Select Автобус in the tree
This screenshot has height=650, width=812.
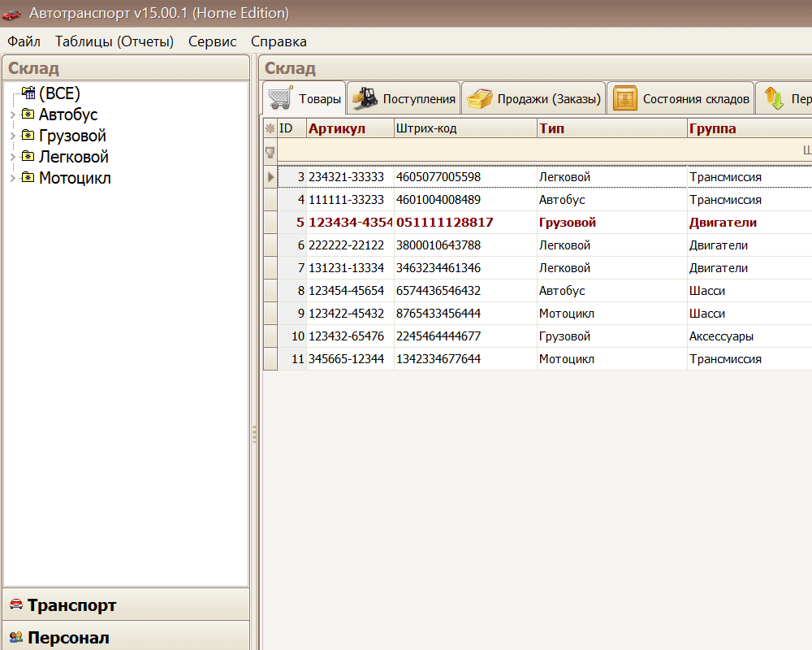pyautogui.click(x=68, y=115)
